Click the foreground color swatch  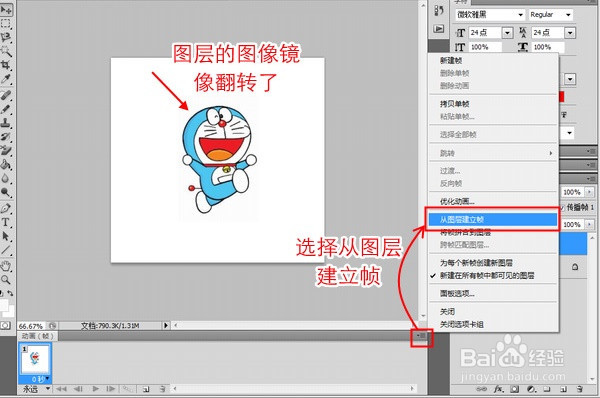pos(3,305)
